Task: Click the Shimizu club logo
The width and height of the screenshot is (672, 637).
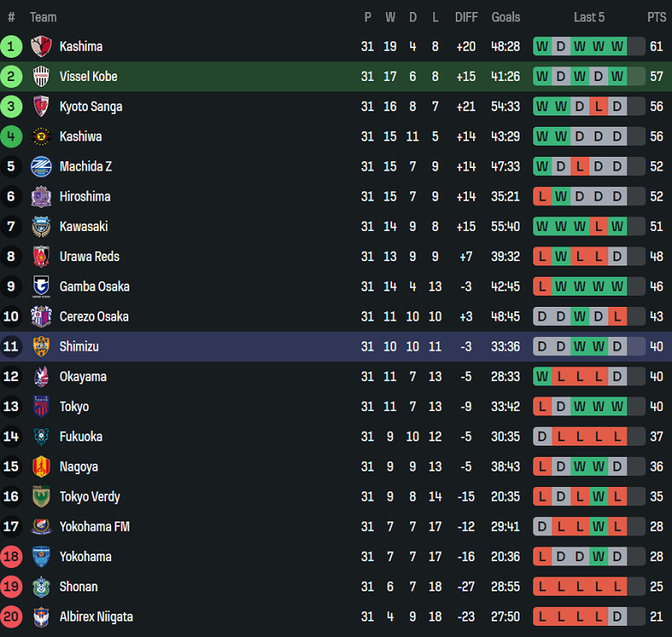Action: (x=41, y=347)
